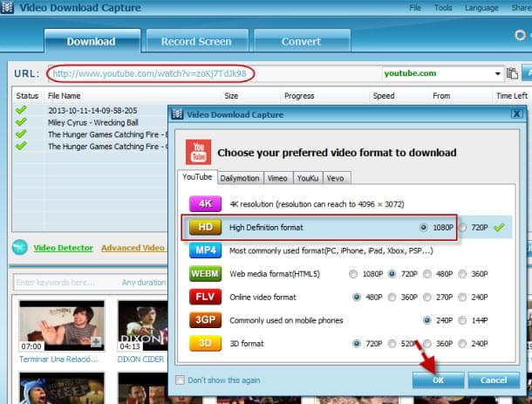Click the FLV format badge
532x404 pixels.
[205, 297]
